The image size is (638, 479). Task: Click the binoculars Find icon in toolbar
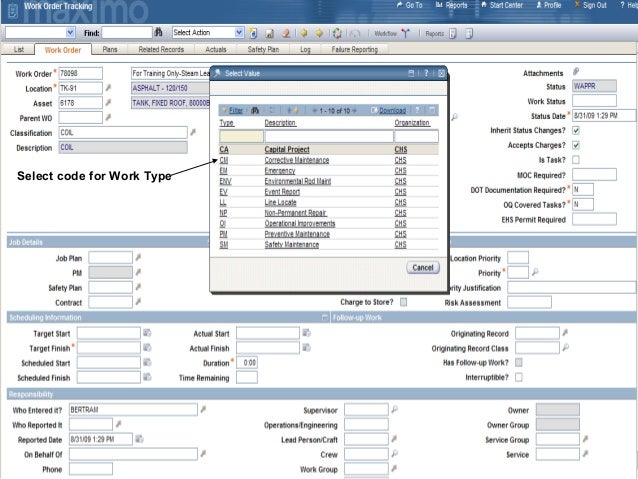click(158, 33)
